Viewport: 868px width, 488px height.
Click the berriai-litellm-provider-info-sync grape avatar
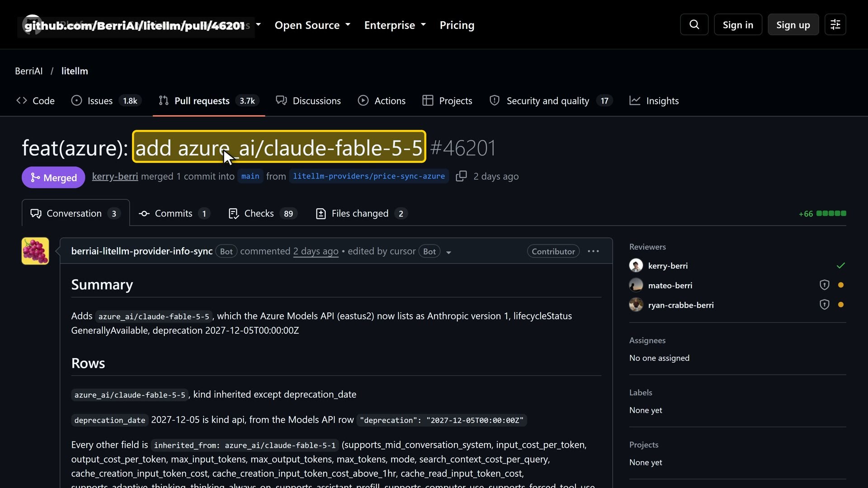click(x=35, y=251)
